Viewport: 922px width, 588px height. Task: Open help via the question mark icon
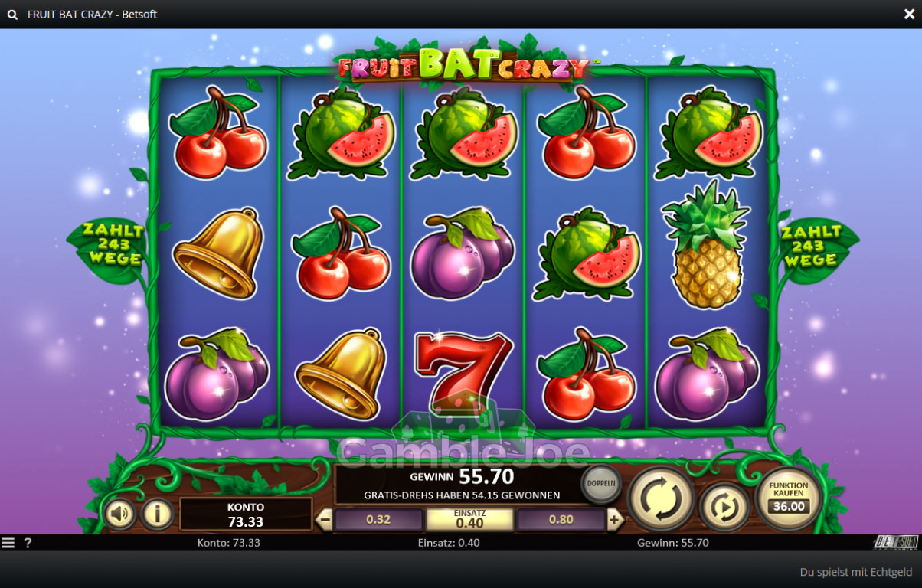(28, 543)
